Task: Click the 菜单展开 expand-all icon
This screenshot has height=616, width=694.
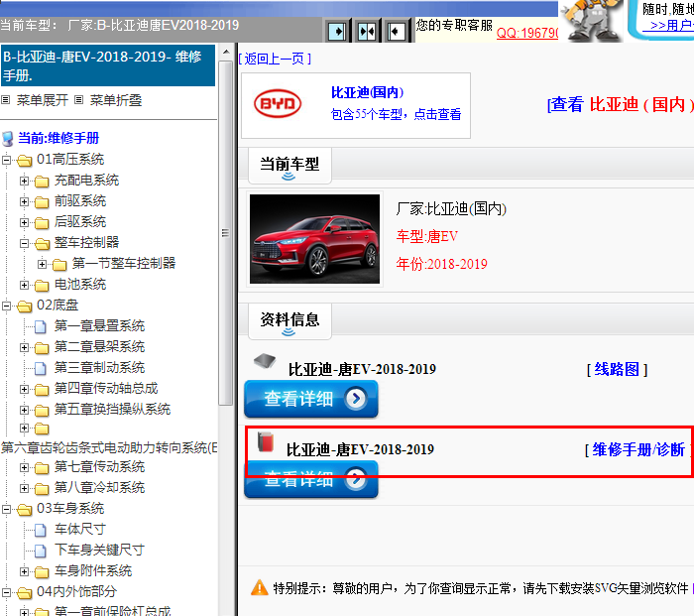Action: 6,100
